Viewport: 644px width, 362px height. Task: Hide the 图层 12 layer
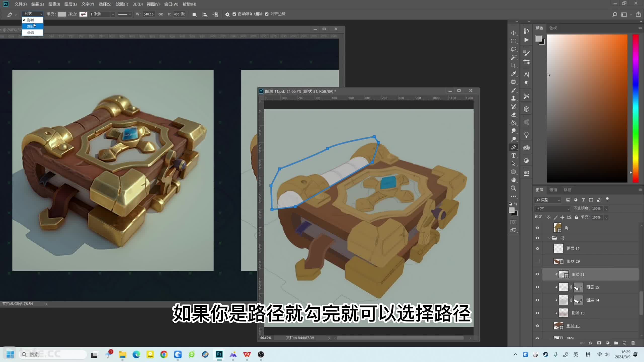(538, 249)
